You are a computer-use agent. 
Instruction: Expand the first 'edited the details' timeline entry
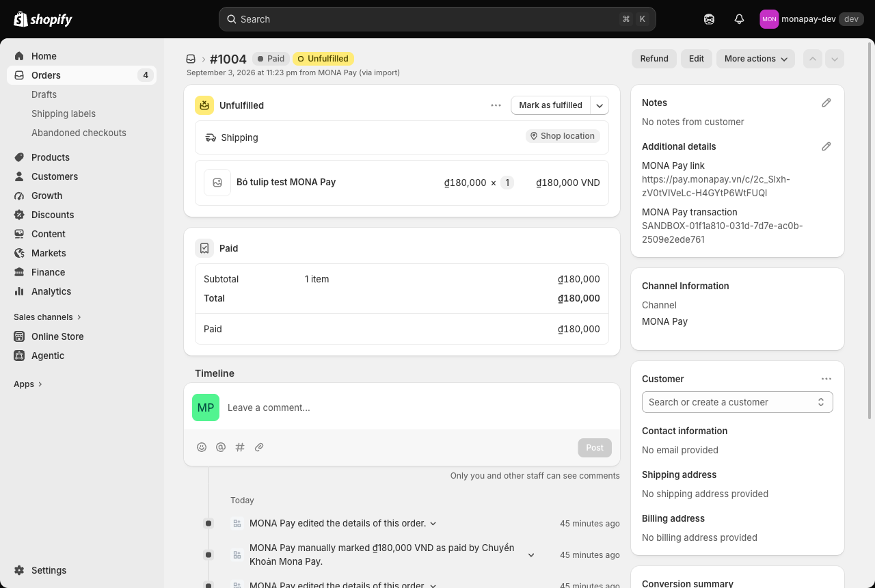pyautogui.click(x=433, y=524)
